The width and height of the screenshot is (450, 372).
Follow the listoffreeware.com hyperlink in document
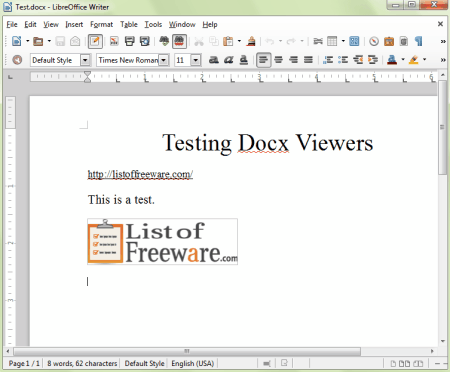(x=140, y=174)
